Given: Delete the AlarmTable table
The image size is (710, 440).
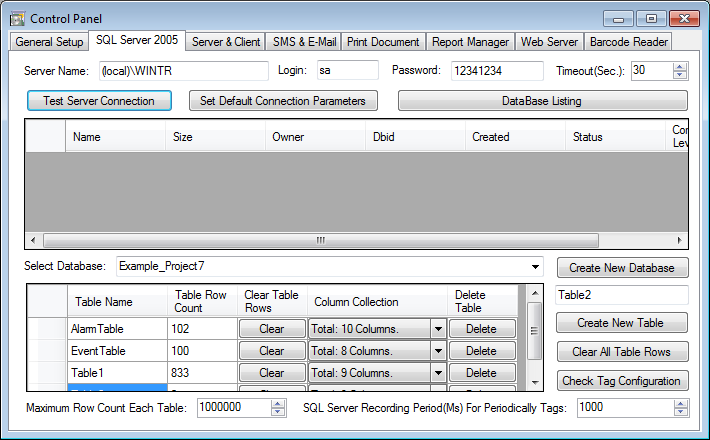Looking at the screenshot, I should 482,329.
